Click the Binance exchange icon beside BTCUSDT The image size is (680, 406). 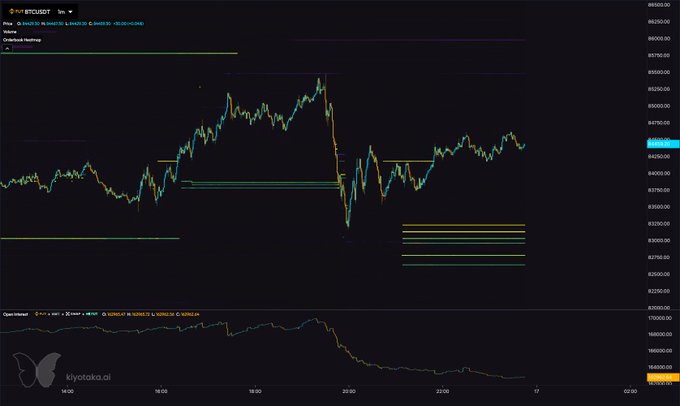(13, 9)
